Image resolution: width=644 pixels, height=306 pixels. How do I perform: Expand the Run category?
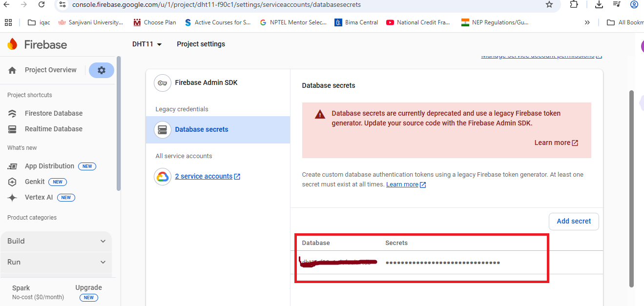tap(56, 262)
